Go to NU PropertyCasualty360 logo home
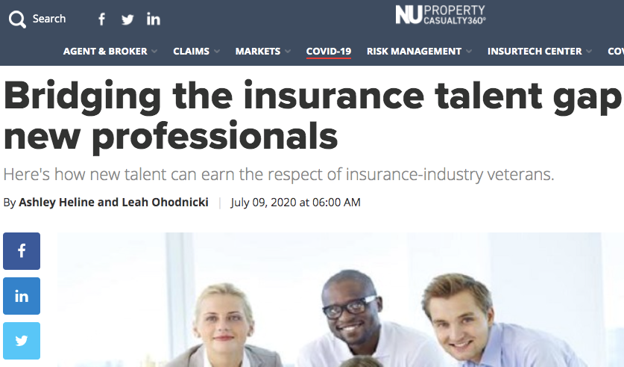Screen dimensions: 624x367 [440, 15]
